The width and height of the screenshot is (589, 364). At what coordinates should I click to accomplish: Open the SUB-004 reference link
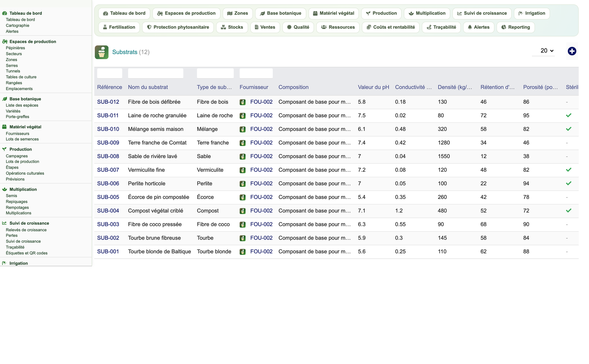point(108,211)
